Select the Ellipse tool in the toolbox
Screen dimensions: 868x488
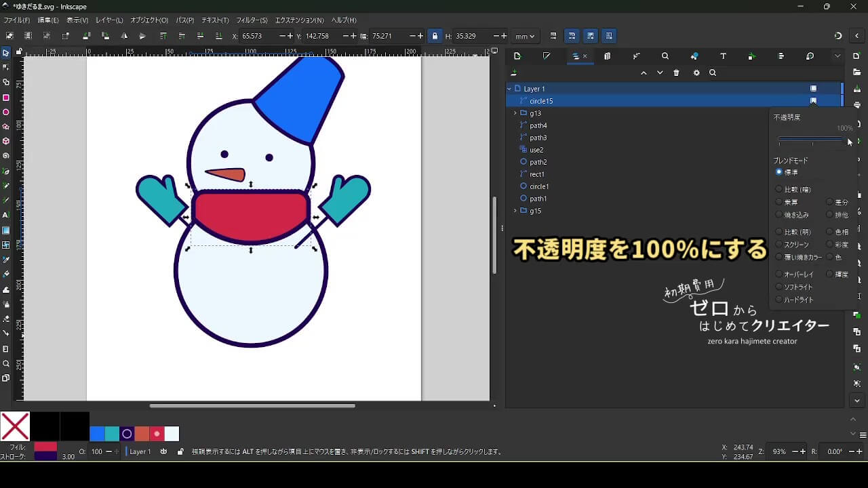coord(6,113)
